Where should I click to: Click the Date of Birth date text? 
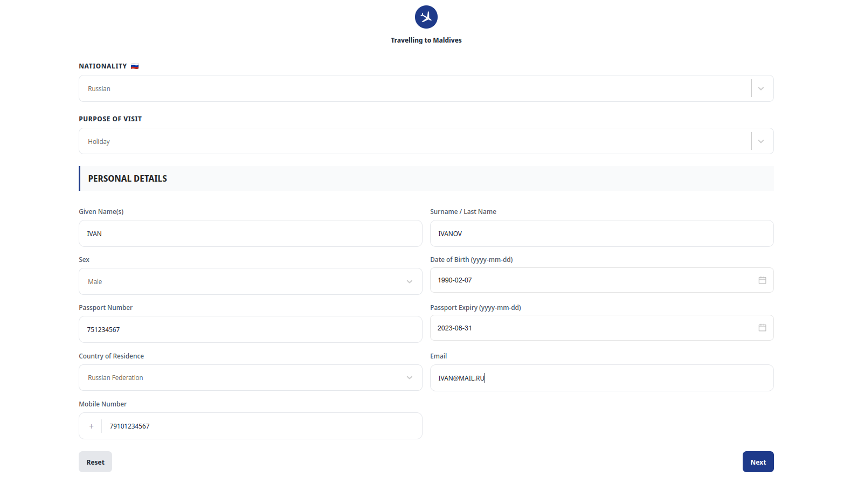point(455,280)
